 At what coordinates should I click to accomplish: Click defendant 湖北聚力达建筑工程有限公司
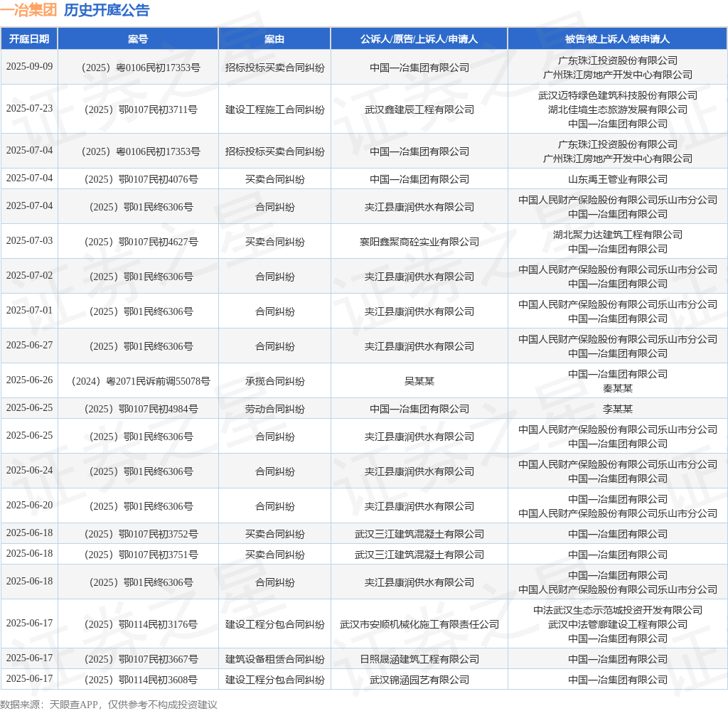click(x=618, y=235)
